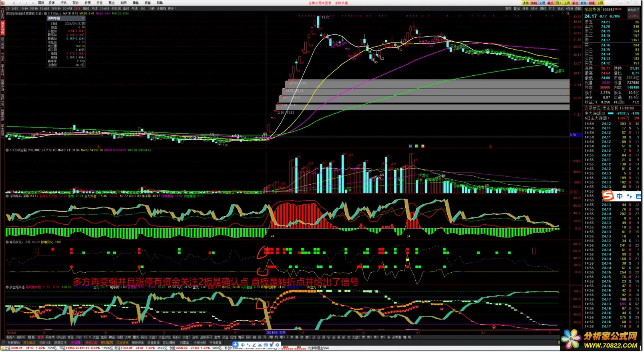644x352 pixels.
Task: Switch chart period to 15分钟
Action: tap(44, 8)
